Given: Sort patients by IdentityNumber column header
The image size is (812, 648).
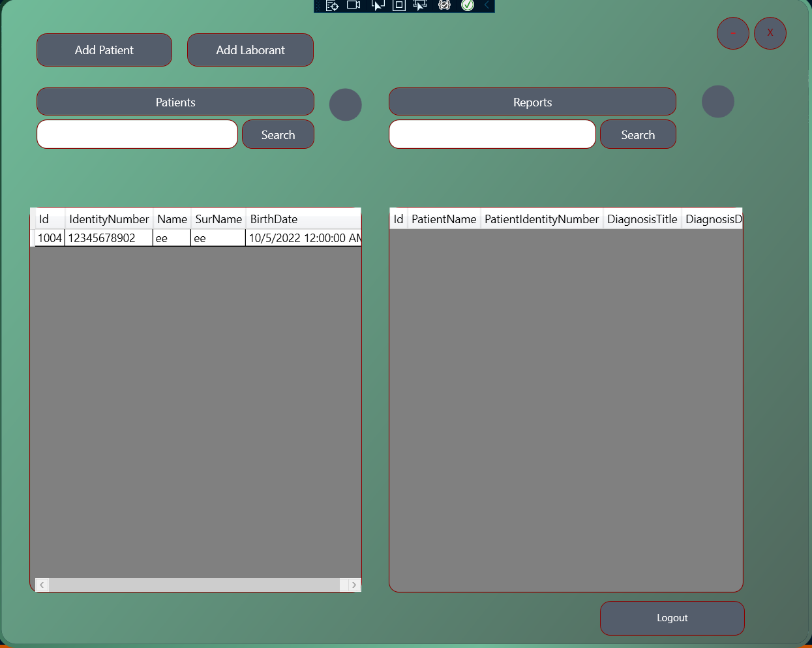Looking at the screenshot, I should click(x=109, y=219).
